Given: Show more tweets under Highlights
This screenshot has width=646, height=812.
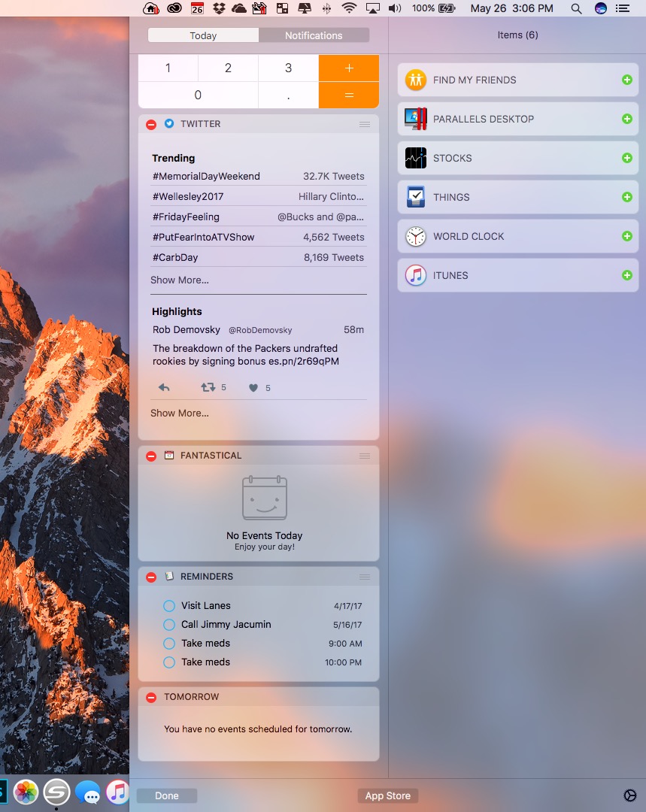Looking at the screenshot, I should pyautogui.click(x=180, y=414).
